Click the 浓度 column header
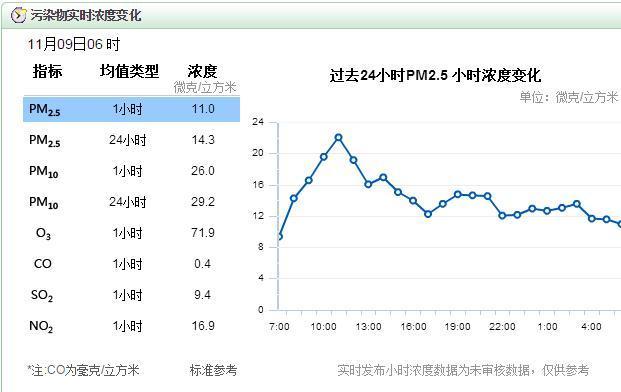This screenshot has width=621, height=392. coord(202,72)
